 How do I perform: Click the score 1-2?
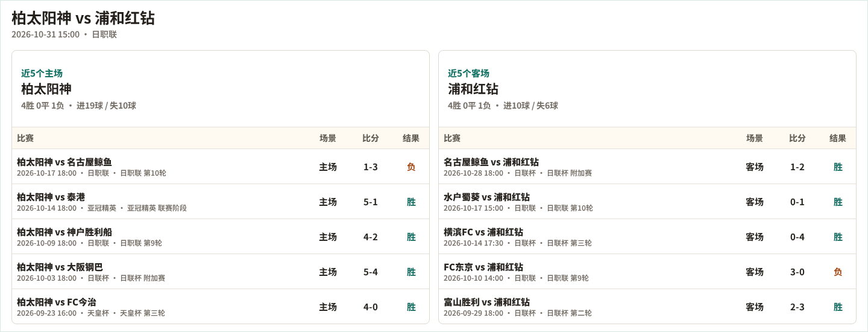click(797, 167)
